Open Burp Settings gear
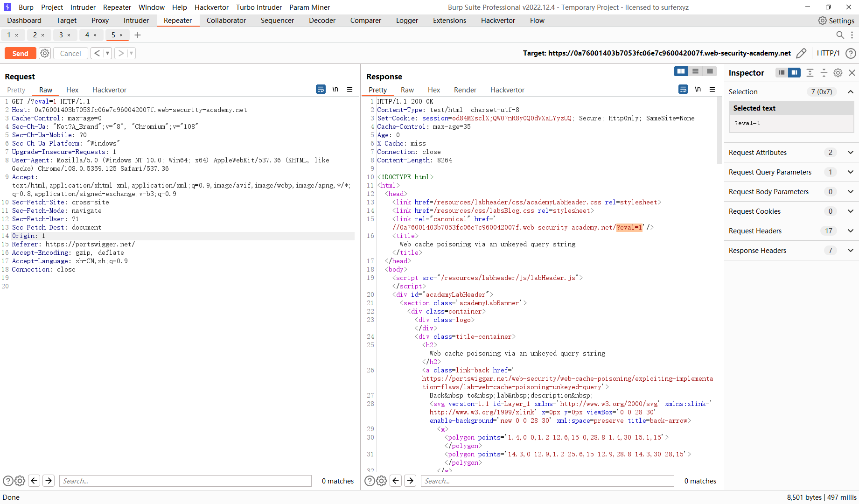The width and height of the screenshot is (859, 504). (x=836, y=21)
